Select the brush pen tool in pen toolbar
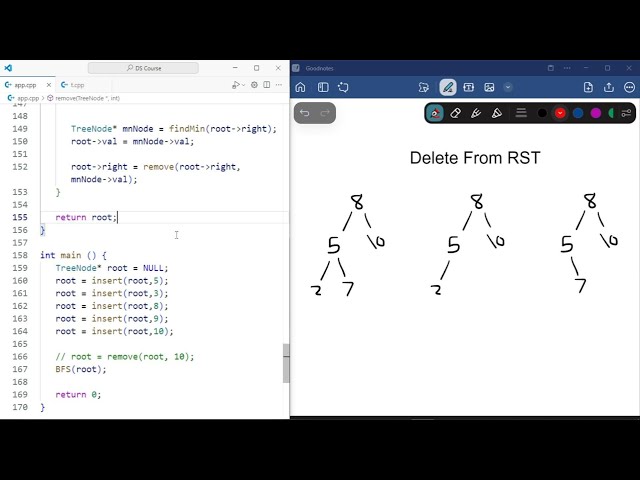The image size is (640, 480). (x=476, y=113)
